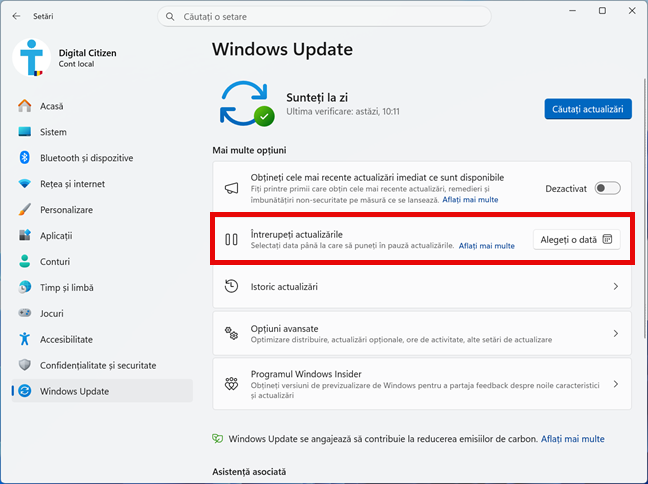This screenshot has width=648, height=484.
Task: Click the Căutați o setare search field
Action: pos(324,17)
